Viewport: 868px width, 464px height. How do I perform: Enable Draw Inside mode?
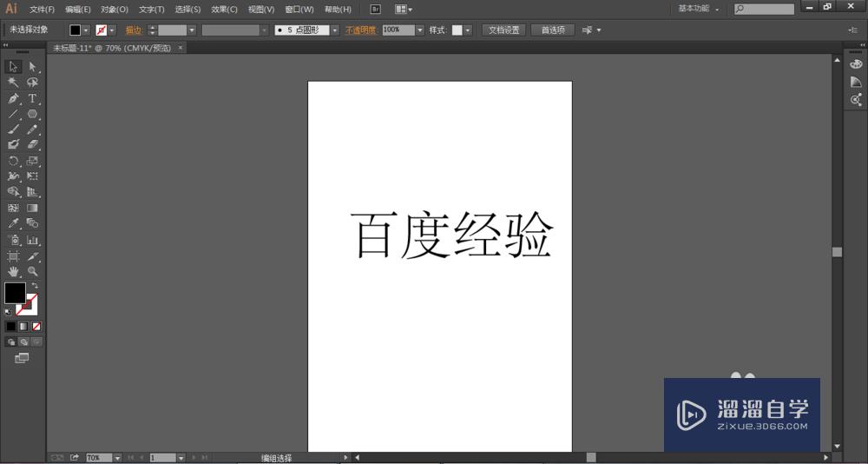(36, 342)
